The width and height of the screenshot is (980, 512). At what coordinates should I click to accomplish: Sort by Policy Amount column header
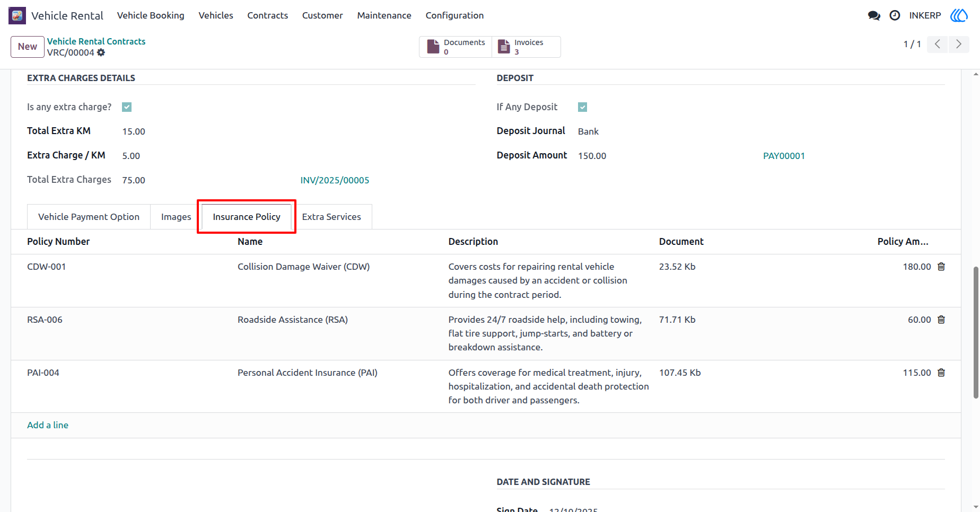pyautogui.click(x=903, y=242)
